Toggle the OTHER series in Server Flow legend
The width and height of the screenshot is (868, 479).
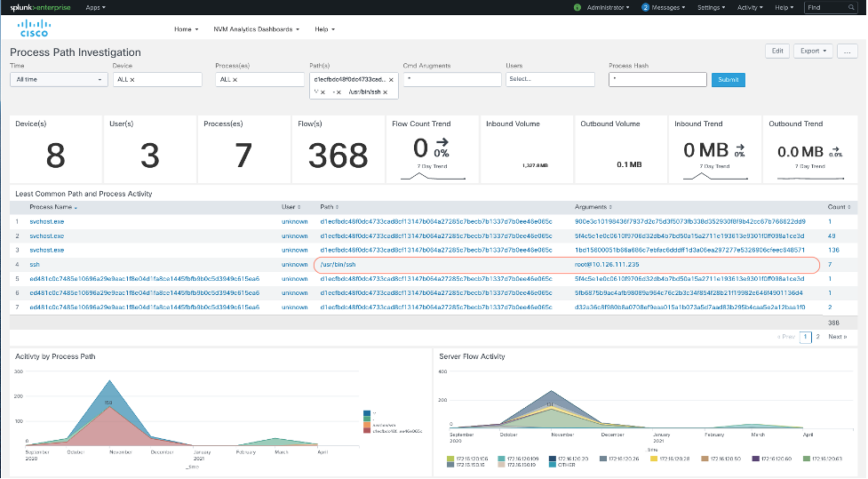click(x=560, y=465)
